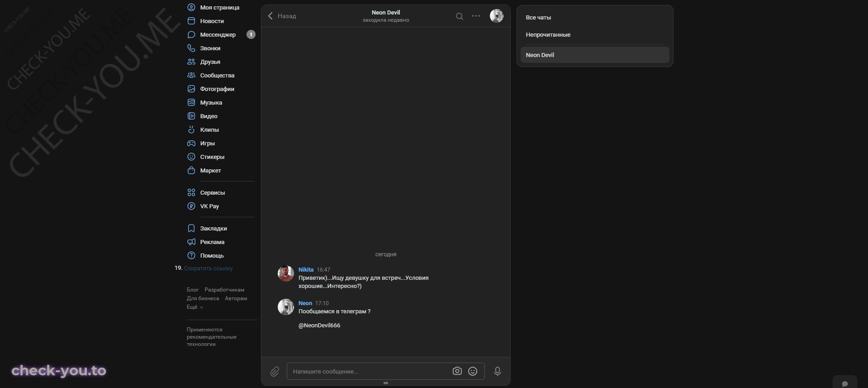868x388 pixels.
Task: Click the resize handle below message box
Action: pyautogui.click(x=386, y=383)
